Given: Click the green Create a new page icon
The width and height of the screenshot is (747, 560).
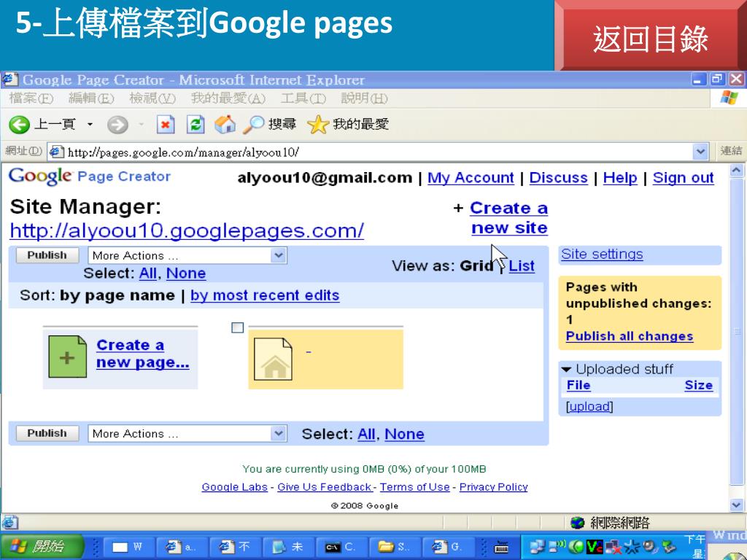Looking at the screenshot, I should coord(68,357).
